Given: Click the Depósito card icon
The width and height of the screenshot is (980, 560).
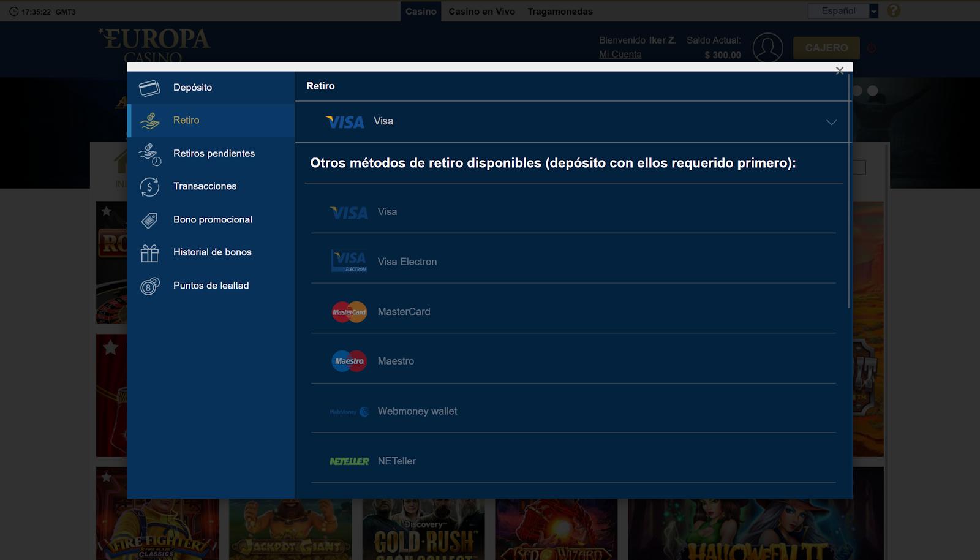Looking at the screenshot, I should (149, 88).
